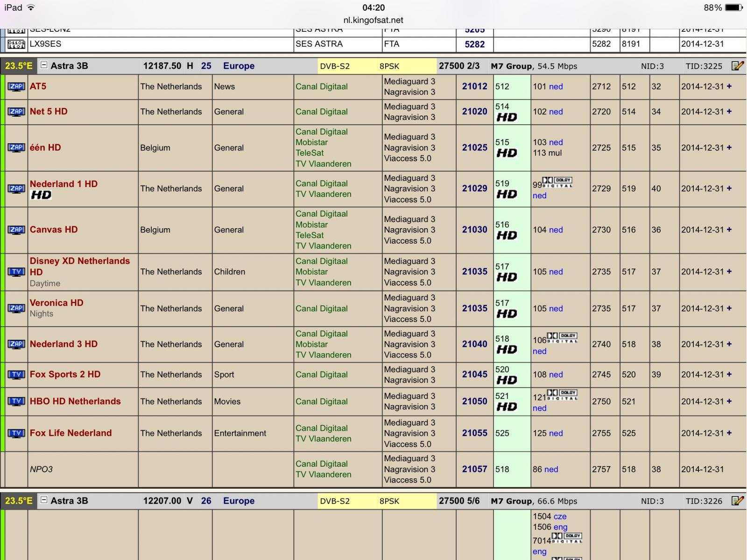Expand details plus for Fox Life Nederland
747x560 pixels.
(x=729, y=433)
